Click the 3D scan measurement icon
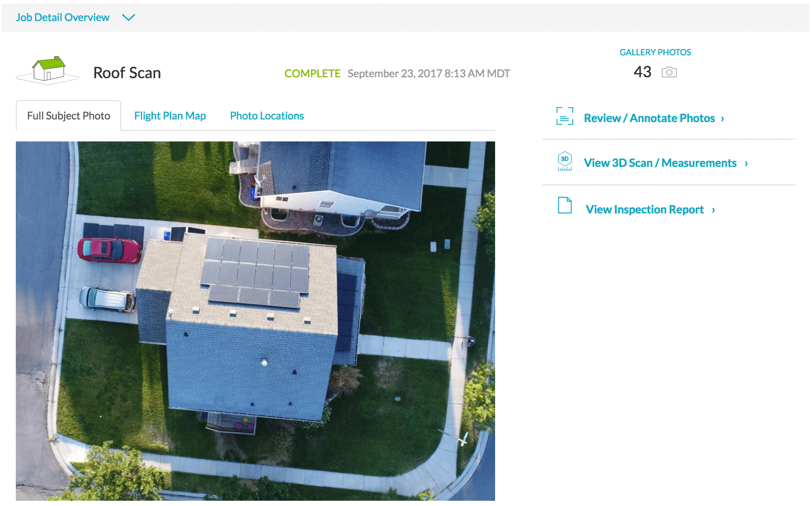This screenshot has width=812, height=506. (564, 161)
